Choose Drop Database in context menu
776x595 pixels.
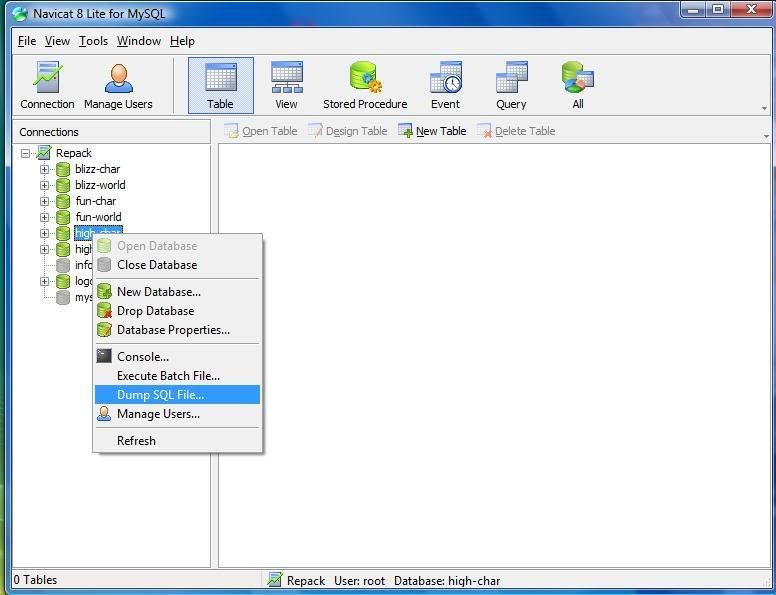[x=177, y=311]
